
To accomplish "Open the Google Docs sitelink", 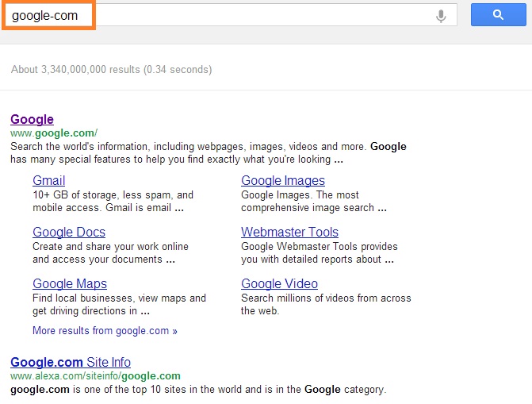I will [69, 232].
